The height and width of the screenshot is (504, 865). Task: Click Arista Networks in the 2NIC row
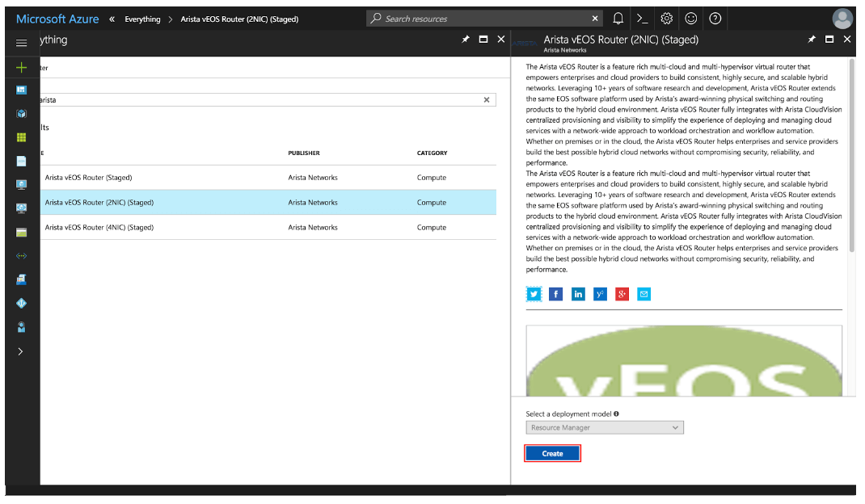[x=313, y=203]
